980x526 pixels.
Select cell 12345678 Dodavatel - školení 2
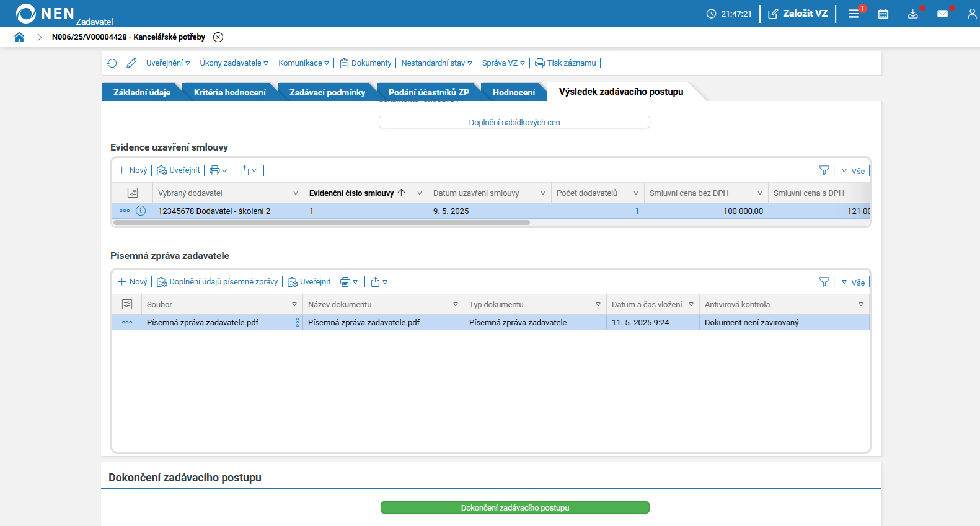(228, 211)
